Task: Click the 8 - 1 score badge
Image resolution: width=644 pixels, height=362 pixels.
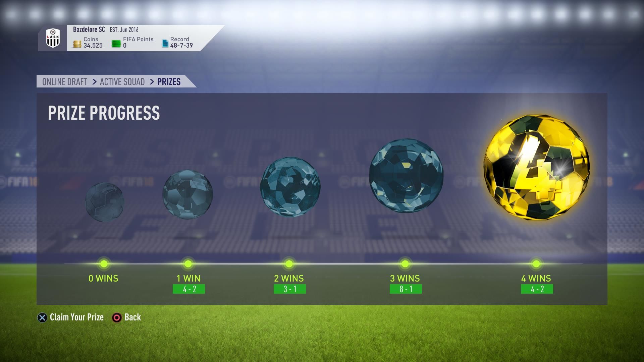Action: (406, 289)
